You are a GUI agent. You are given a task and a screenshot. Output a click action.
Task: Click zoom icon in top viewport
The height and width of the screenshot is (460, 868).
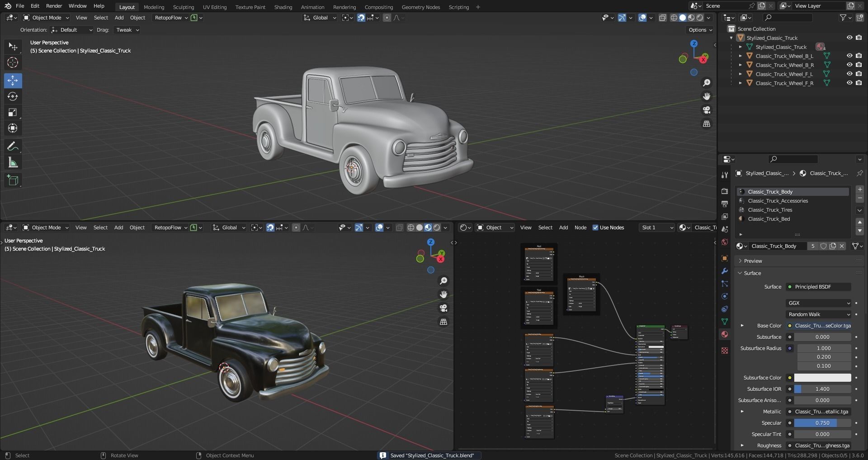click(707, 83)
